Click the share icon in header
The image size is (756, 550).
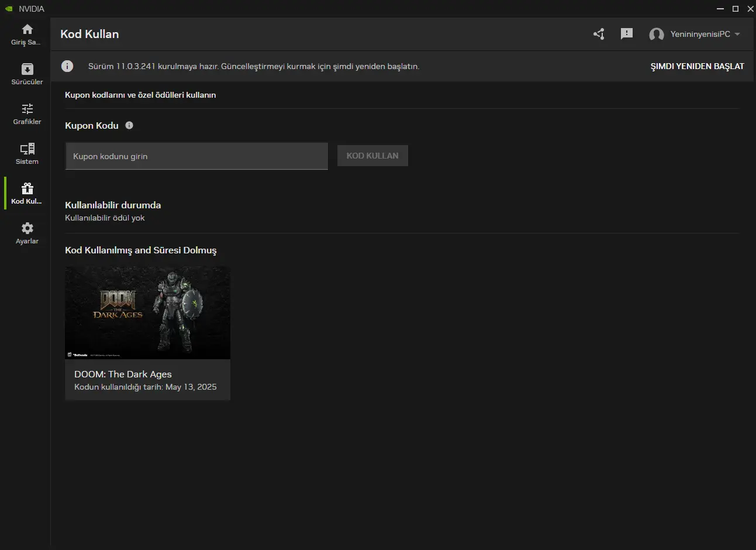click(599, 34)
